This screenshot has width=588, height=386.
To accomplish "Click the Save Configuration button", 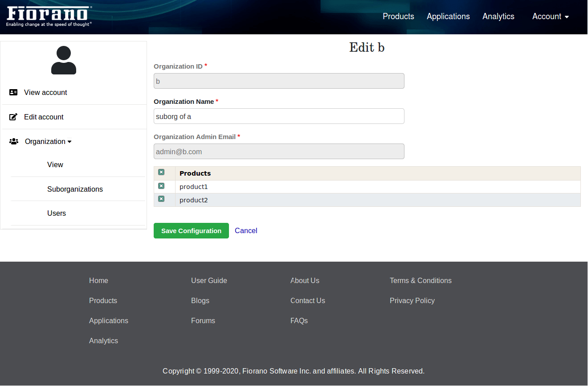I will pos(191,231).
